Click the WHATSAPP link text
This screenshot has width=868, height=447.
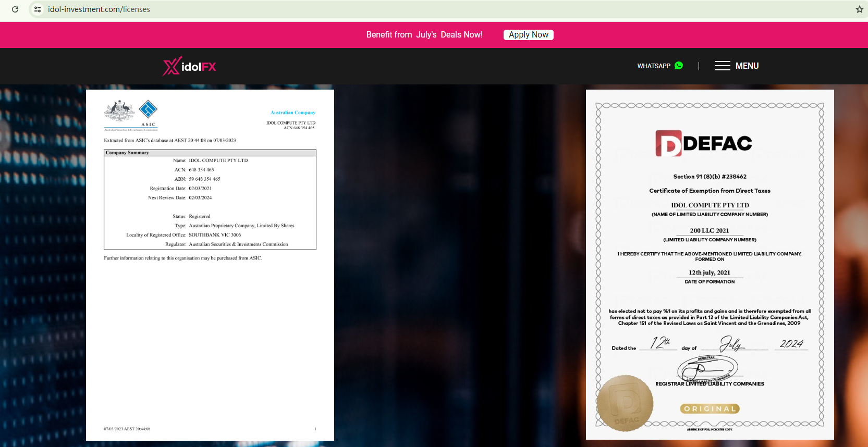click(654, 66)
